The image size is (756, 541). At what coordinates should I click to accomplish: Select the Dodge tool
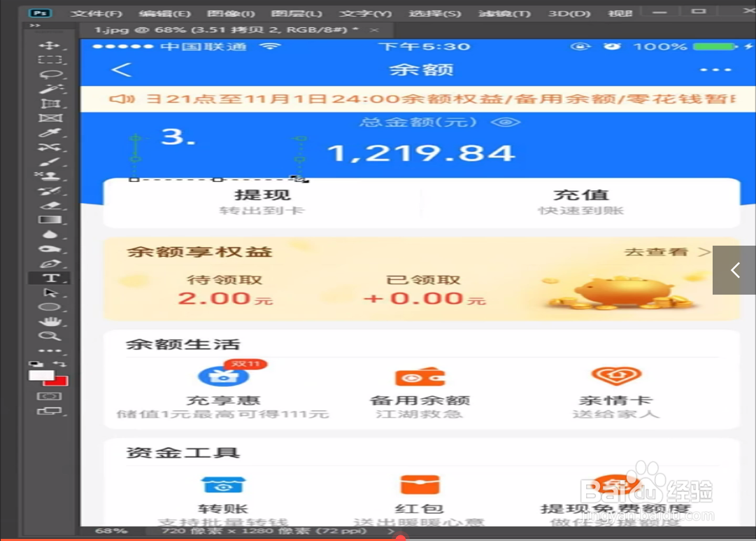tap(50, 249)
